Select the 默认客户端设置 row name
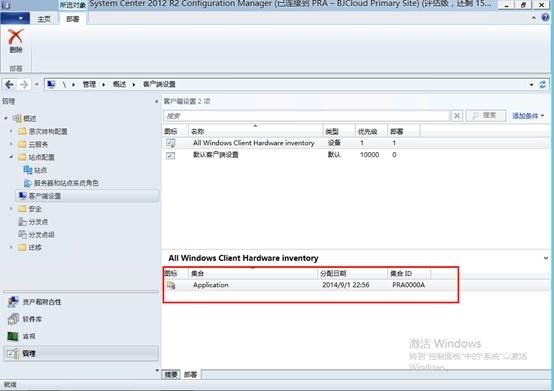 216,155
